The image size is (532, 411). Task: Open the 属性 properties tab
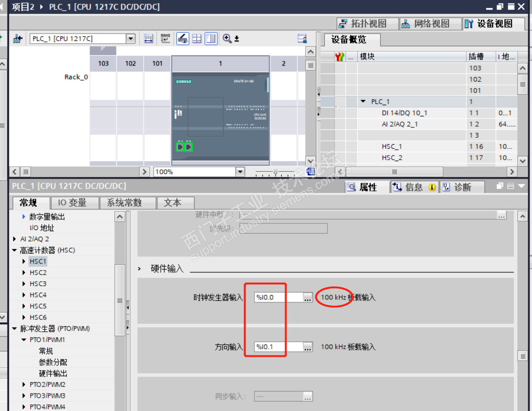pyautogui.click(x=367, y=187)
